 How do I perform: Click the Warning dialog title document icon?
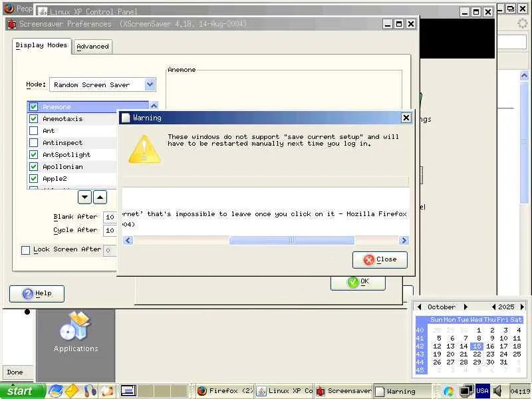click(126, 118)
